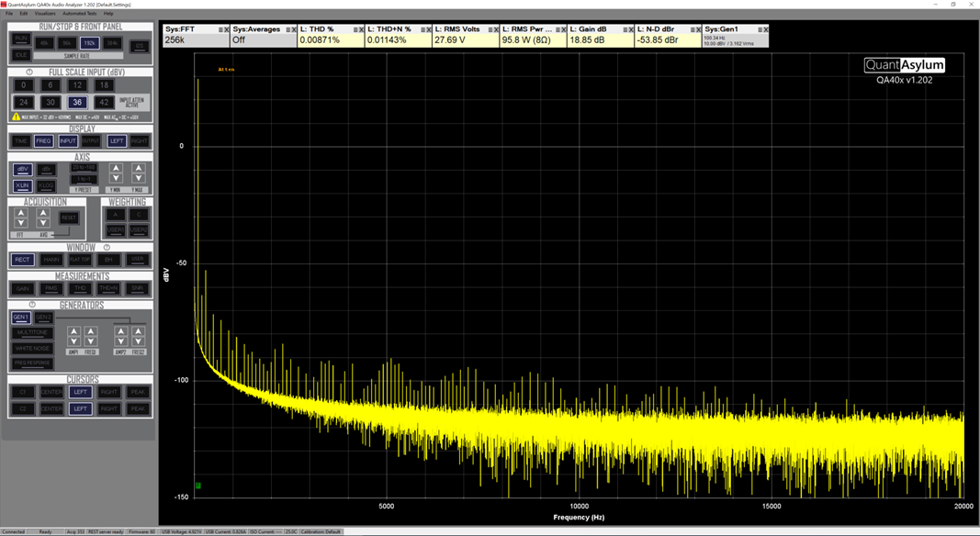Click the IDLE button
This screenshot has height=536, width=980.
21,55
